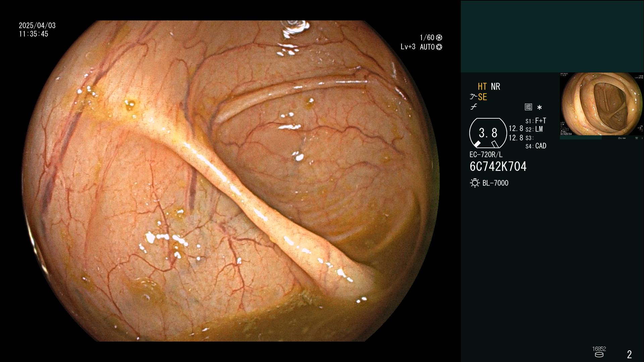This screenshot has width=644, height=362.
Task: Click the AUTO iris mode text
Action: (427, 47)
